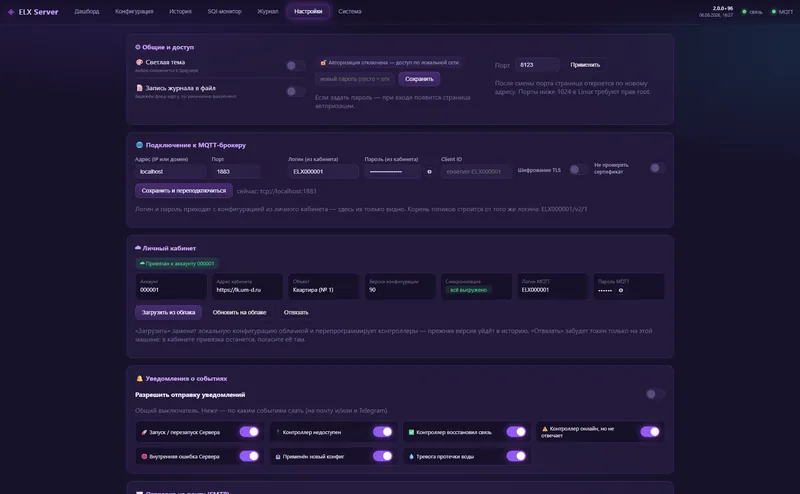800x494 pixels.
Task: Enable Разрешить отправку уведомлений switch
Action: [x=655, y=394]
